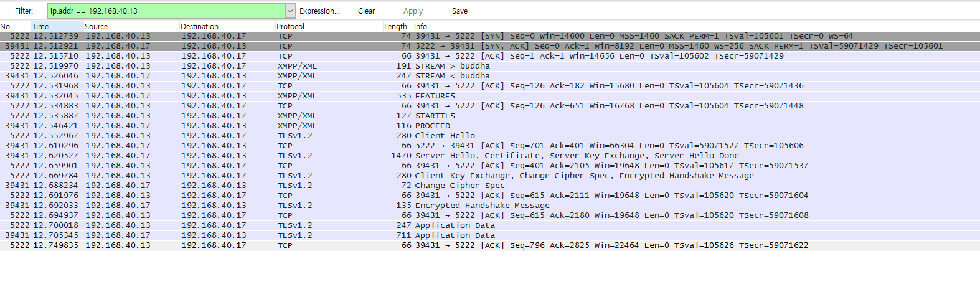This screenshot has height=284, width=980.
Task: Select the SYN, ACK packet row
Action: tap(490, 46)
